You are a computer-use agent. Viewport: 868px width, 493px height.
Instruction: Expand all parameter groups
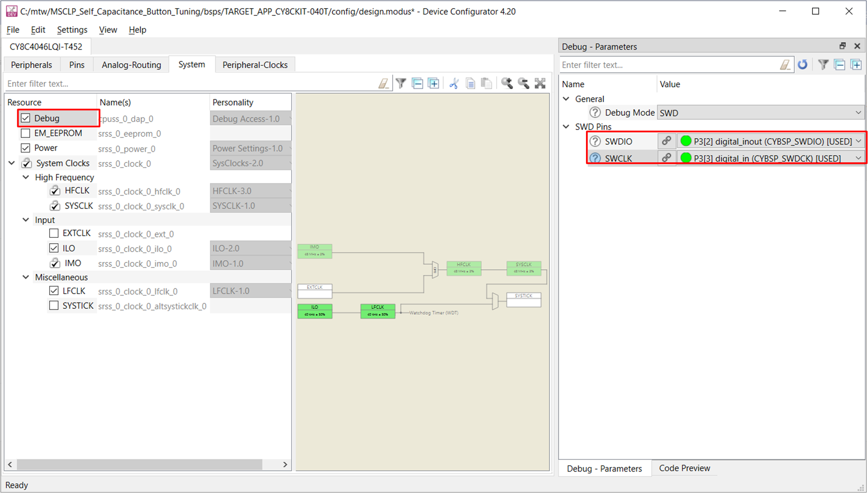click(x=856, y=65)
